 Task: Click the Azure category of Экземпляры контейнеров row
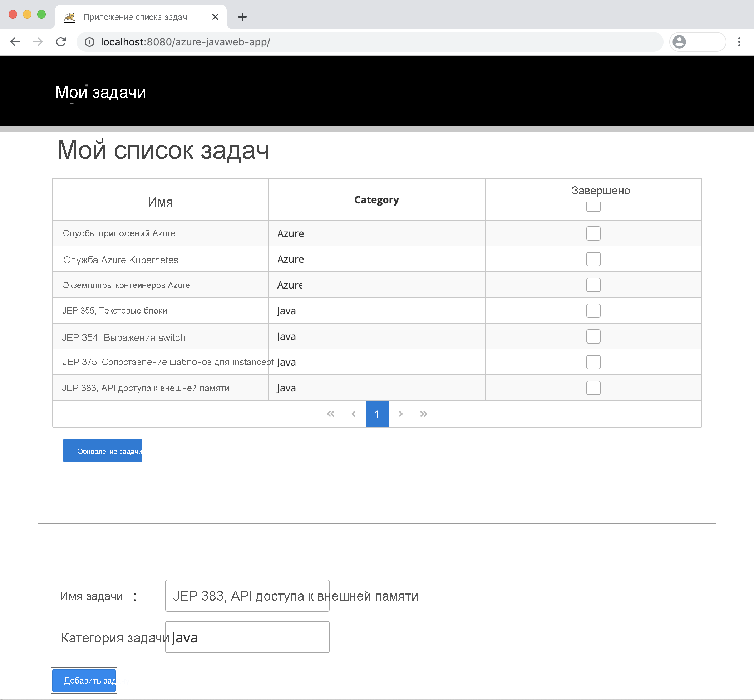tap(290, 285)
